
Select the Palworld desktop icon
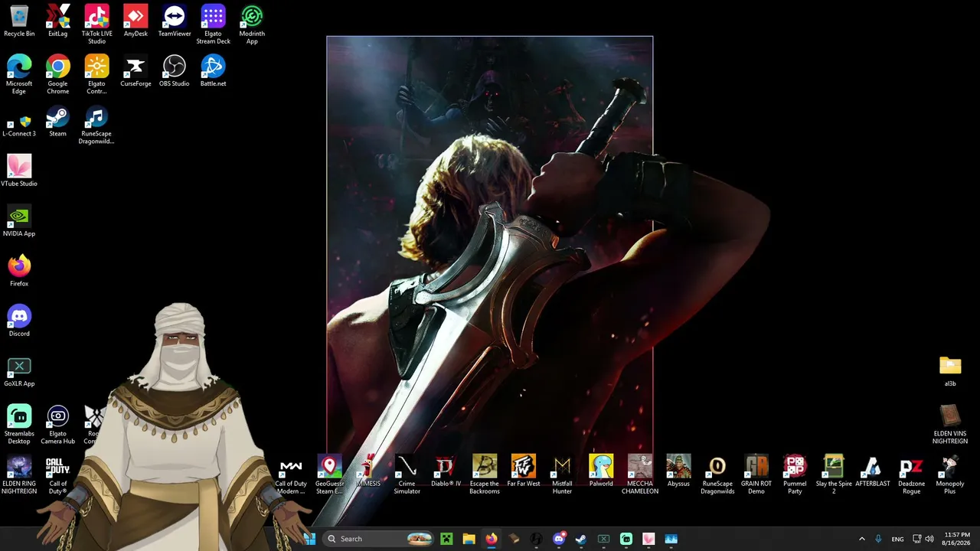[601, 471]
